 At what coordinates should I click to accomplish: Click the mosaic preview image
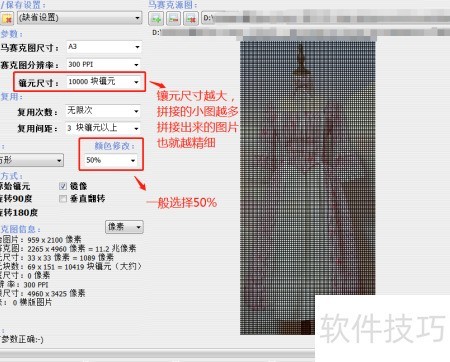click(x=308, y=188)
